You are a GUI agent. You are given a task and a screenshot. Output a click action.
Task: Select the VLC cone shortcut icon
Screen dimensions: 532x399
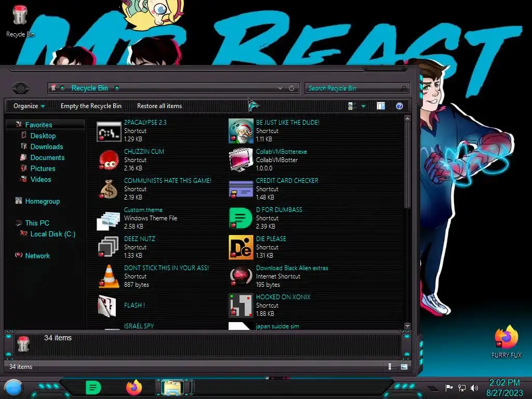[109, 276]
